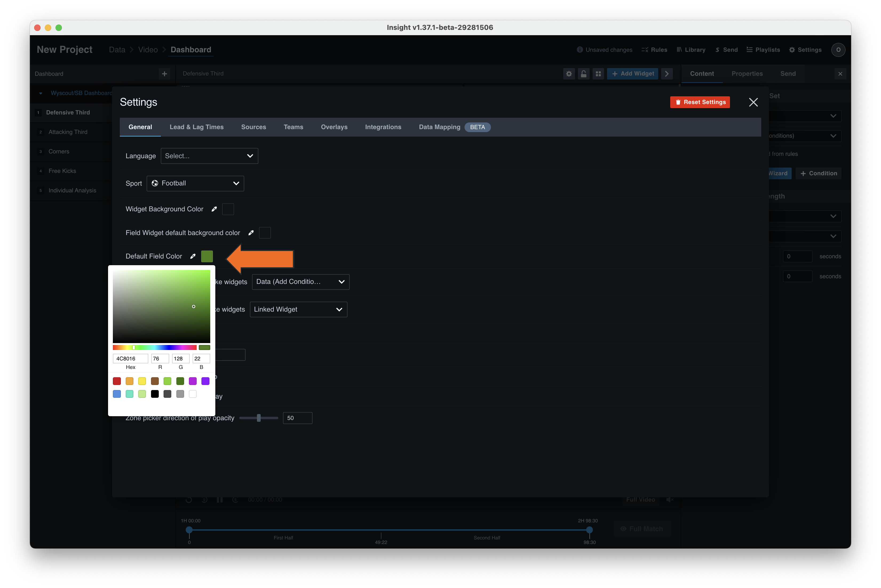Select Attacking Third in dashboard list
881x588 pixels.
click(68, 132)
